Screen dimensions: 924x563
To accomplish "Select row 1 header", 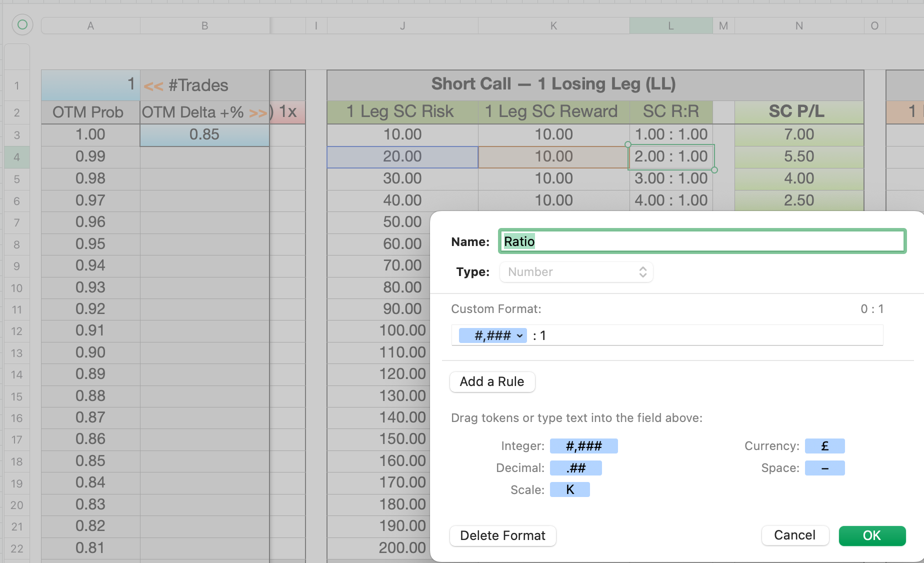I will tap(17, 85).
